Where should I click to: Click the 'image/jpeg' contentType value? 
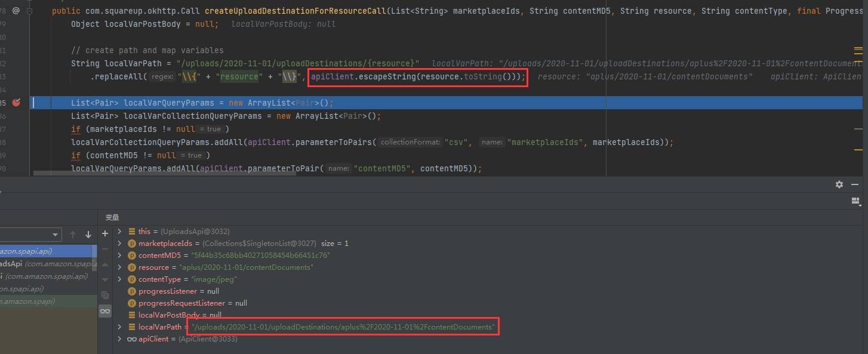[x=214, y=279]
